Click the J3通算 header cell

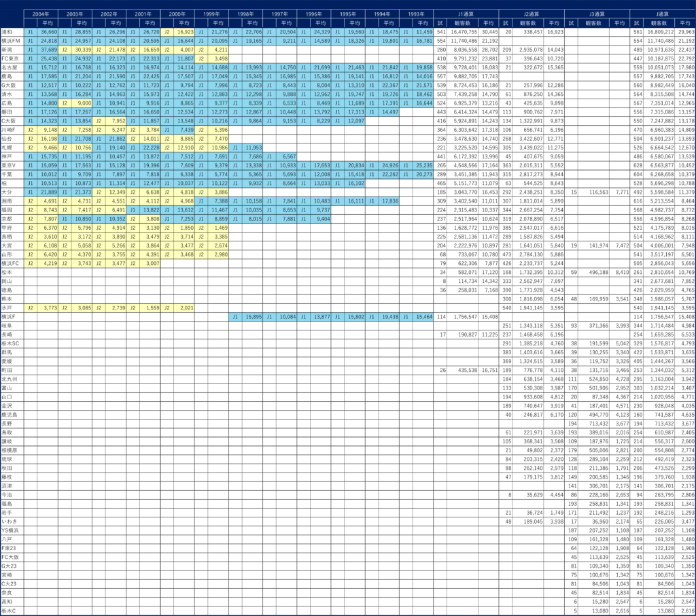pos(597,14)
